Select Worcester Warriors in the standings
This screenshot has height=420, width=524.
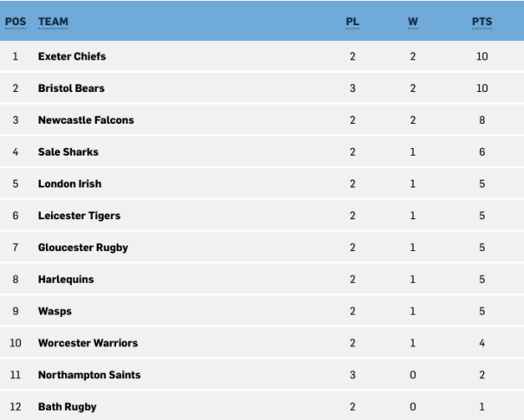click(87, 343)
